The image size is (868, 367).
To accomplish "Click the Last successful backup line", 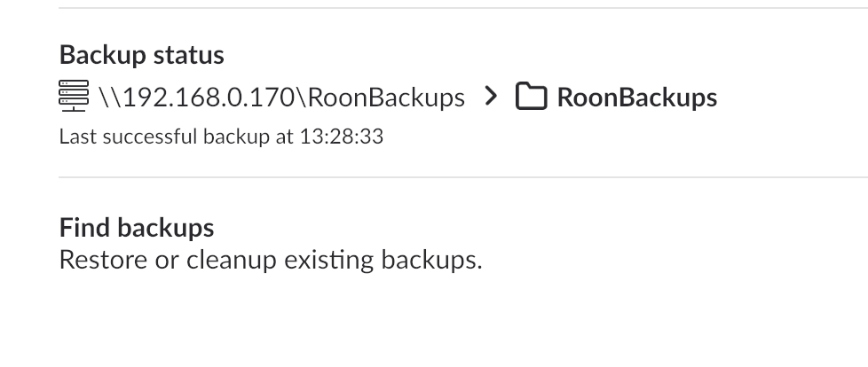I will [x=221, y=137].
